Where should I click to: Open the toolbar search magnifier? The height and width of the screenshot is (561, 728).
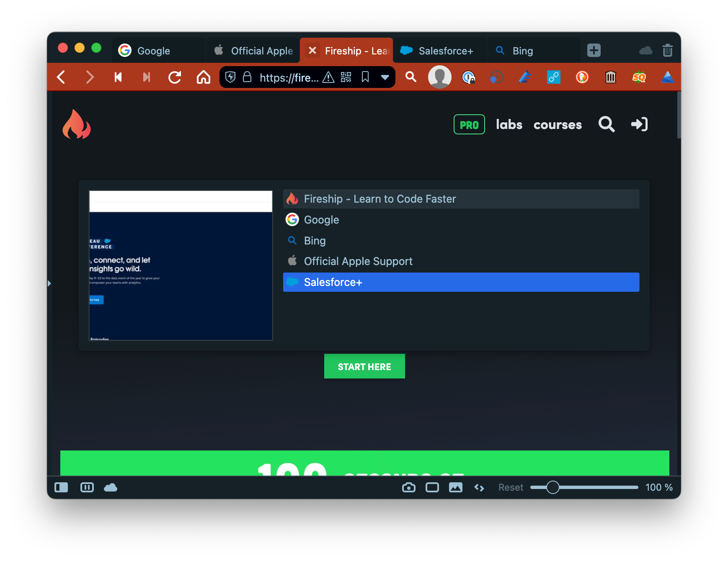(x=411, y=77)
